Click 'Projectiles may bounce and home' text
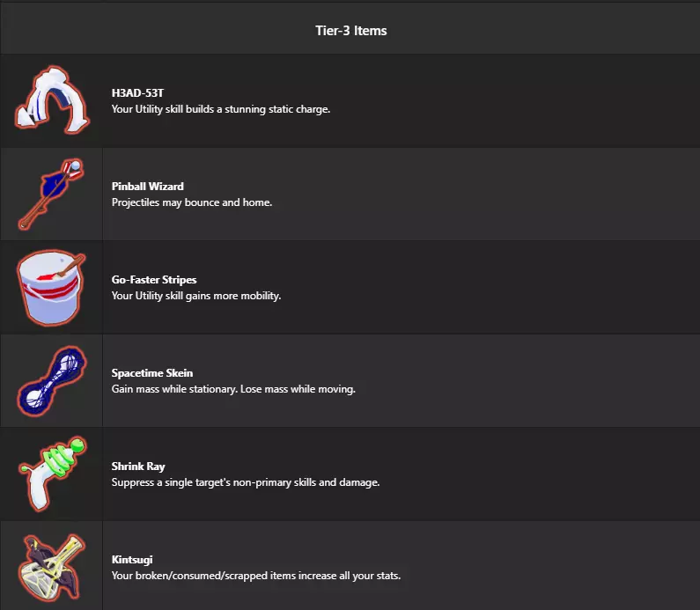 pyautogui.click(x=192, y=202)
